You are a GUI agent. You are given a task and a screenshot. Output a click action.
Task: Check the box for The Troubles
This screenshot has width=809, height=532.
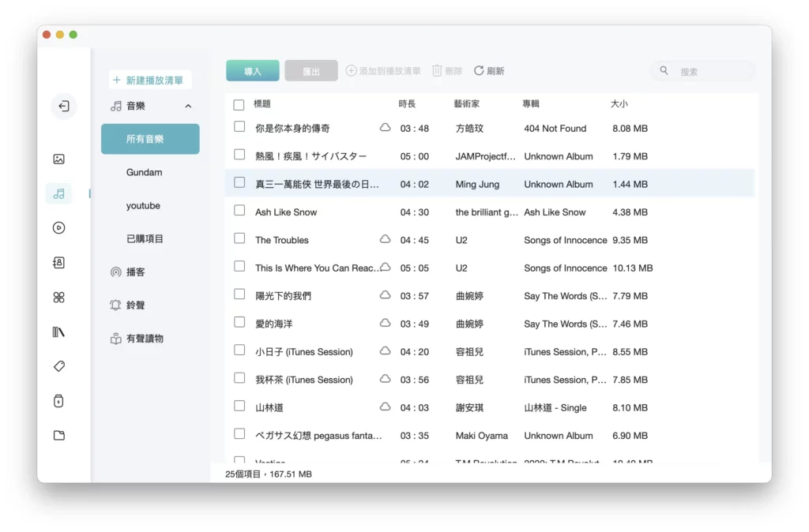coord(239,238)
